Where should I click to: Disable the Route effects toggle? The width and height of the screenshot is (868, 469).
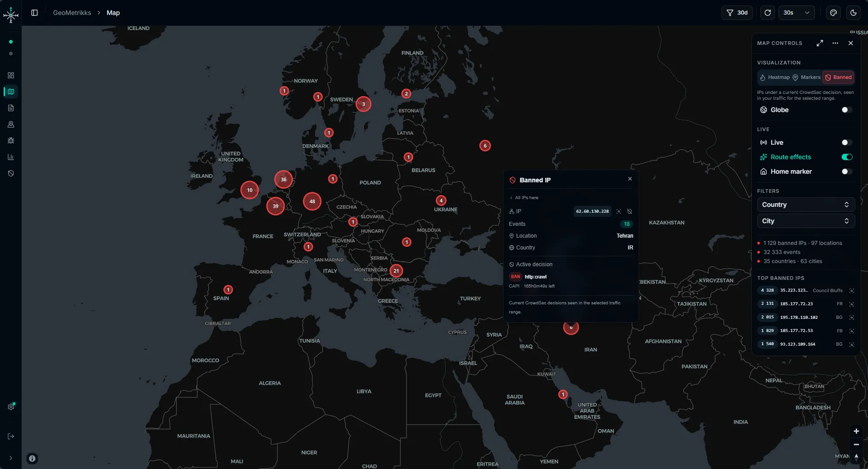click(847, 157)
